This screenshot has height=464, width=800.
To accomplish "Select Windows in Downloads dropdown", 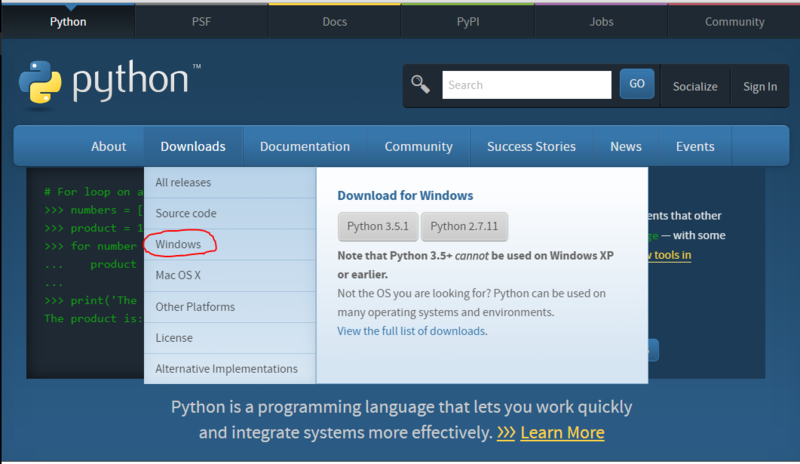I will tap(230, 245).
